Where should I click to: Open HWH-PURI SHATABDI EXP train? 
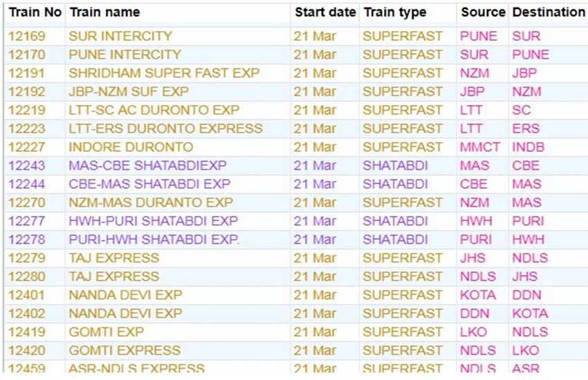[x=153, y=221]
